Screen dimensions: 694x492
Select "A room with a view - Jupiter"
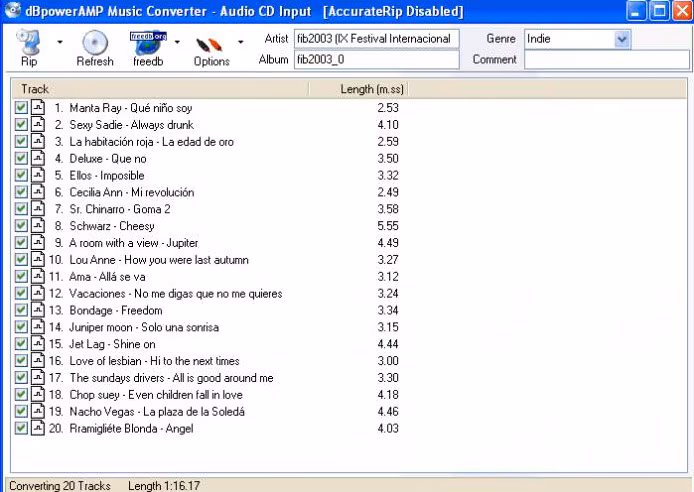(134, 243)
